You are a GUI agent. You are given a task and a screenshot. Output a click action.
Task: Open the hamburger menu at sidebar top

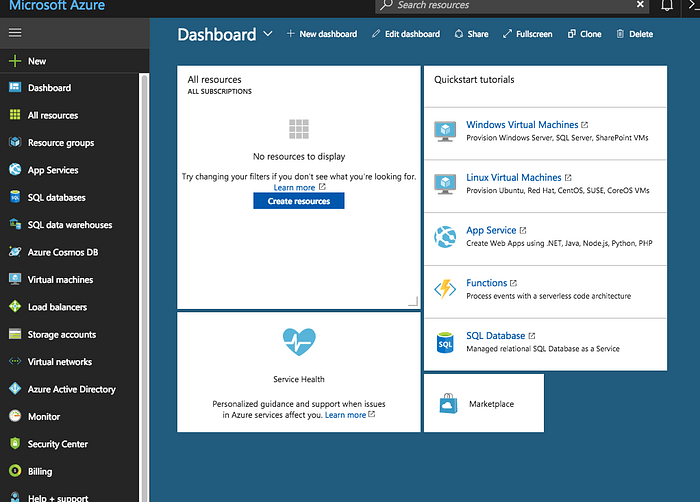click(15, 33)
